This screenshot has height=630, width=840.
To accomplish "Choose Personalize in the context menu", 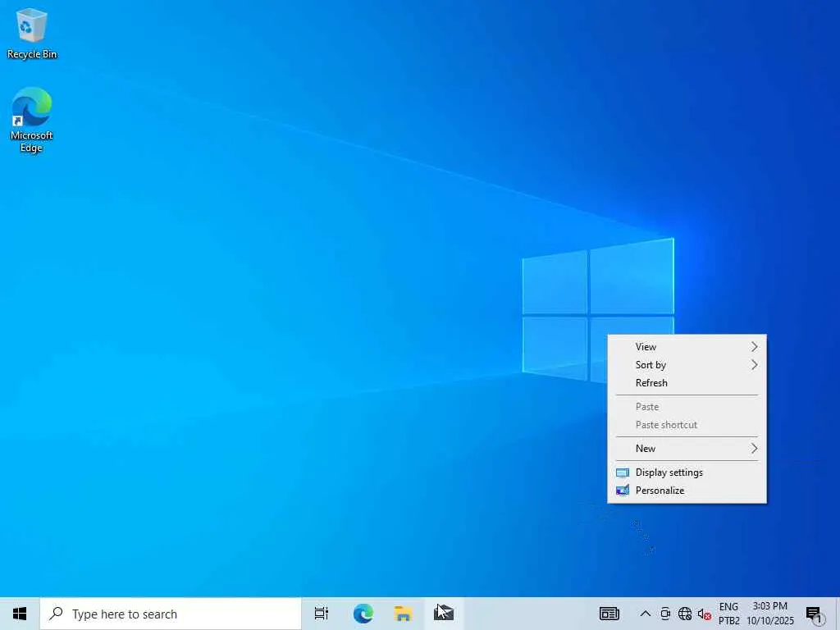I will coord(687,491).
